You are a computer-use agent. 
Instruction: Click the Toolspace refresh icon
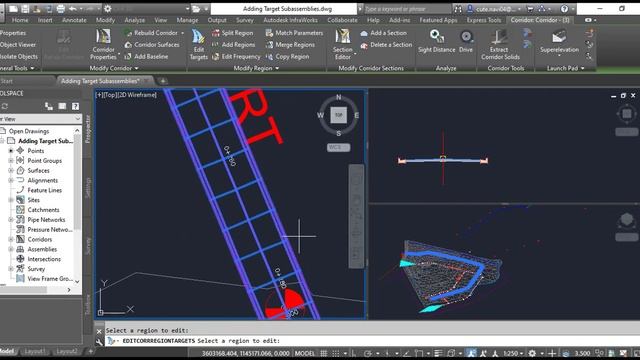4,106
